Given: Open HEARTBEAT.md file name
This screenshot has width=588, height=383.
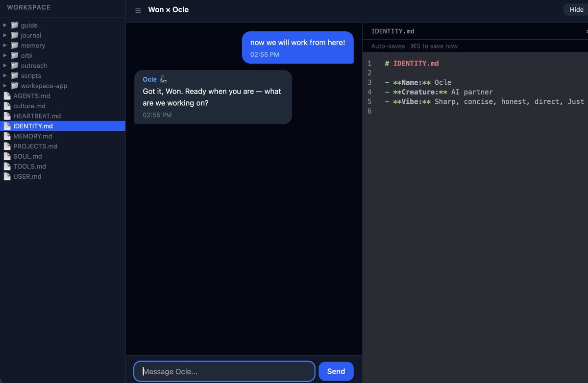Looking at the screenshot, I should (37, 116).
